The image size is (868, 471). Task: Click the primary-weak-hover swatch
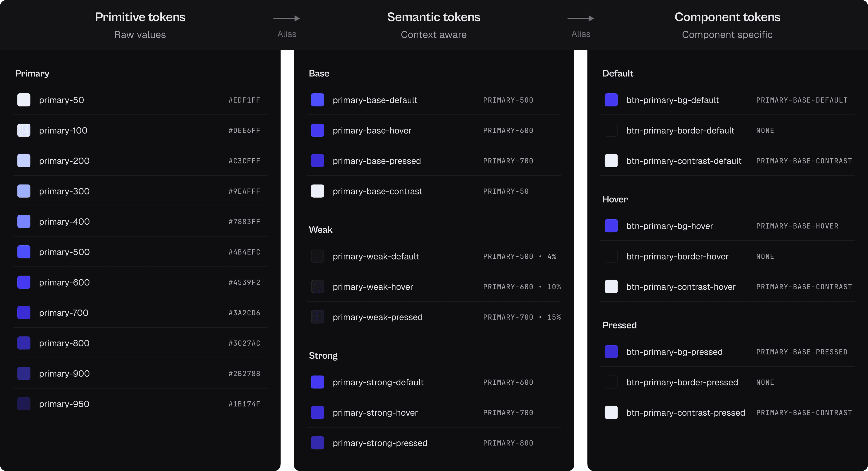click(x=317, y=286)
